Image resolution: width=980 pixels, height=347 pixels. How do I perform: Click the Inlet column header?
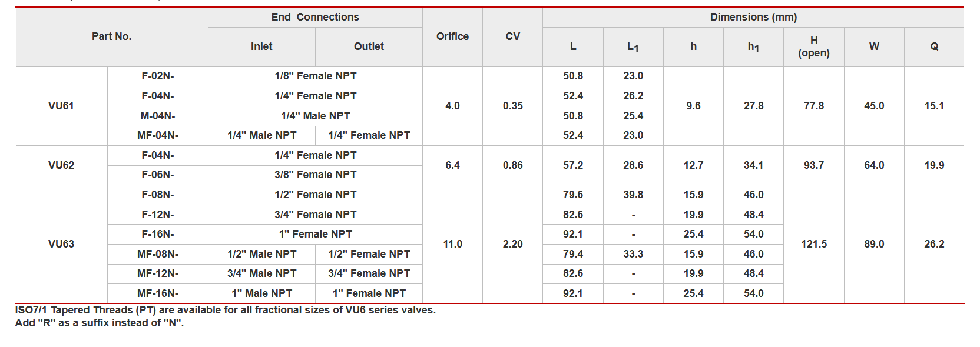[261, 46]
